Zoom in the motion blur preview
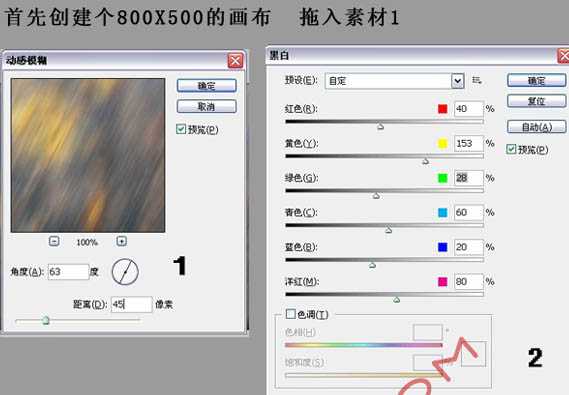The image size is (569, 395). point(122,241)
